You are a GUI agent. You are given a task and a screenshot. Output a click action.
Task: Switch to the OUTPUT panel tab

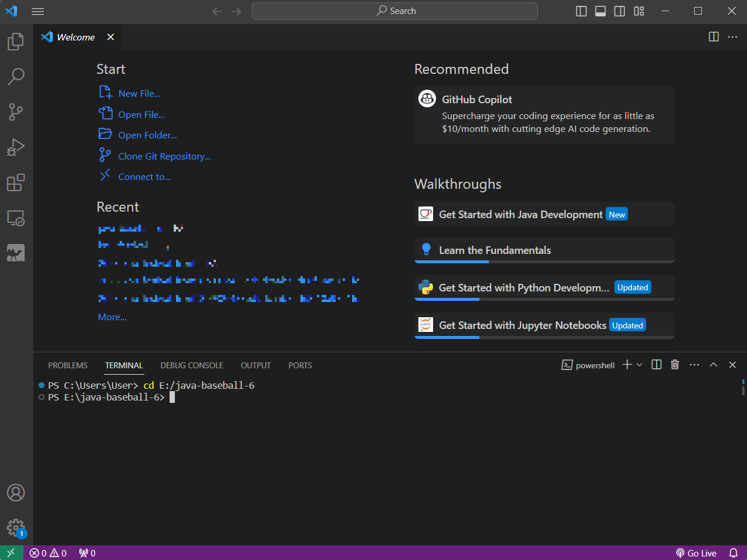(256, 365)
